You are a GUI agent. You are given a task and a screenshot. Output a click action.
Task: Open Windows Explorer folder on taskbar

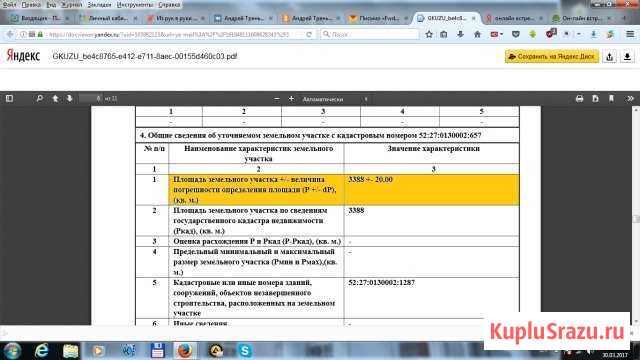[70, 351]
